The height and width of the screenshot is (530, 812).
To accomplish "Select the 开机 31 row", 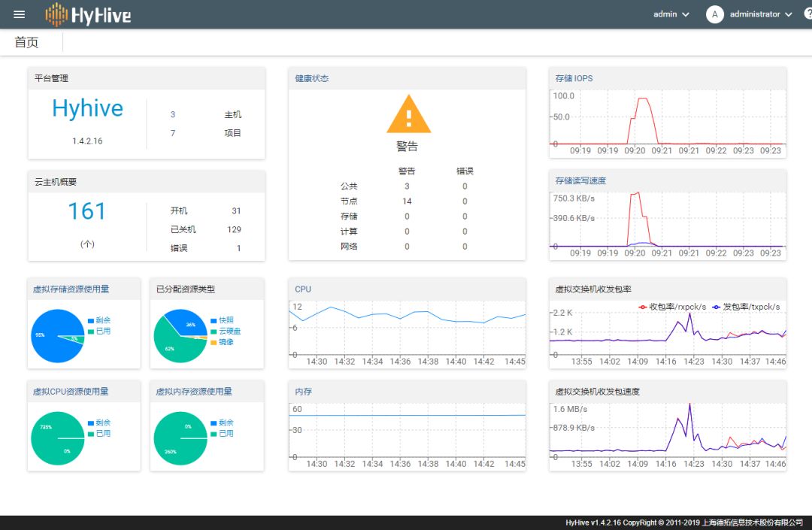I will click(x=205, y=210).
